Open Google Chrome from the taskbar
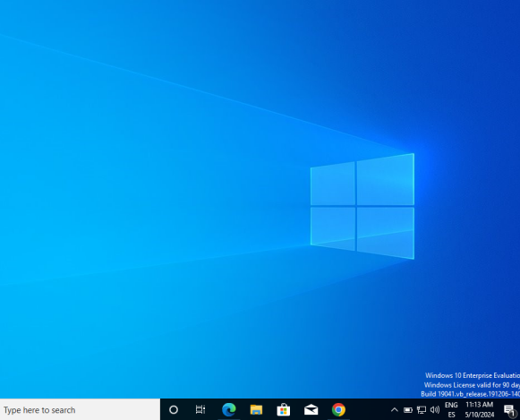Viewport: 520px width, 420px height. pyautogui.click(x=338, y=410)
